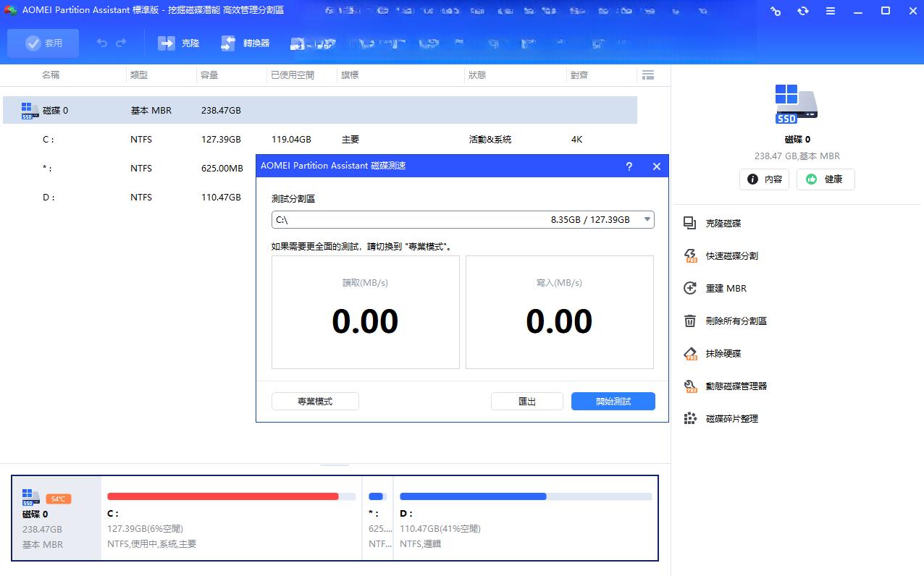Click the 已使用空間 column header
Viewport: 924px width, 576px height.
(x=293, y=75)
